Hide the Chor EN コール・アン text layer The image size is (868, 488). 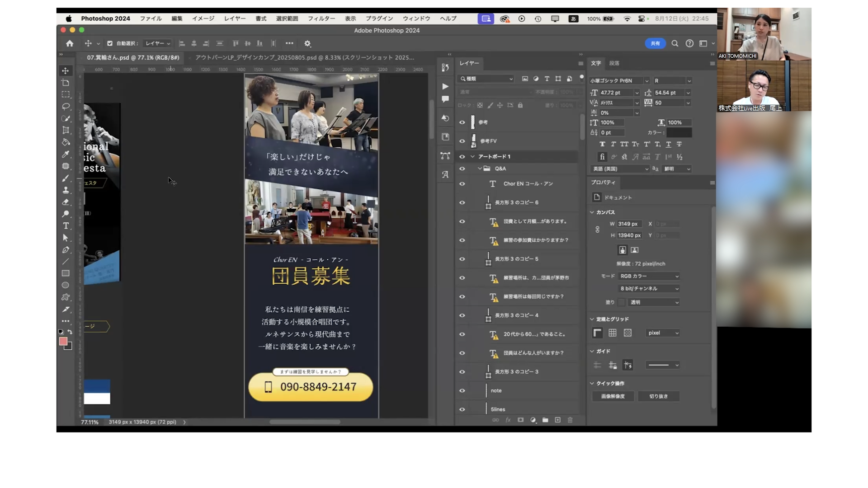(x=462, y=184)
